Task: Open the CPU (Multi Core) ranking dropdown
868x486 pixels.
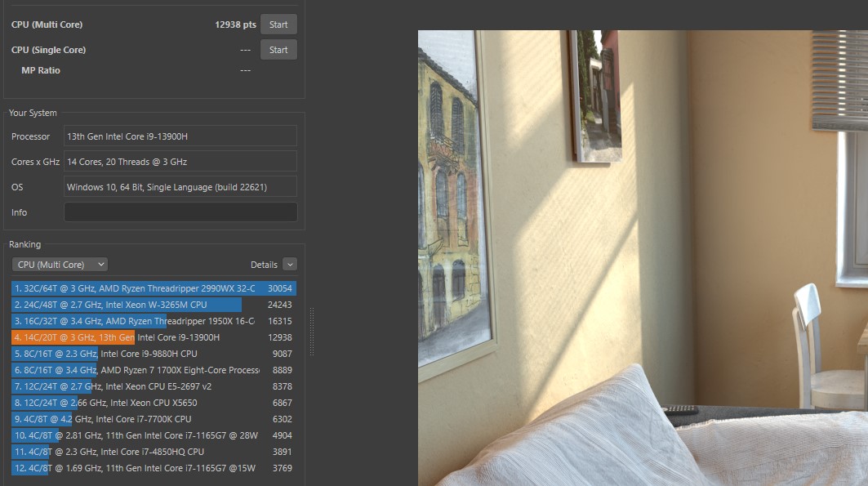Action: pyautogui.click(x=60, y=265)
